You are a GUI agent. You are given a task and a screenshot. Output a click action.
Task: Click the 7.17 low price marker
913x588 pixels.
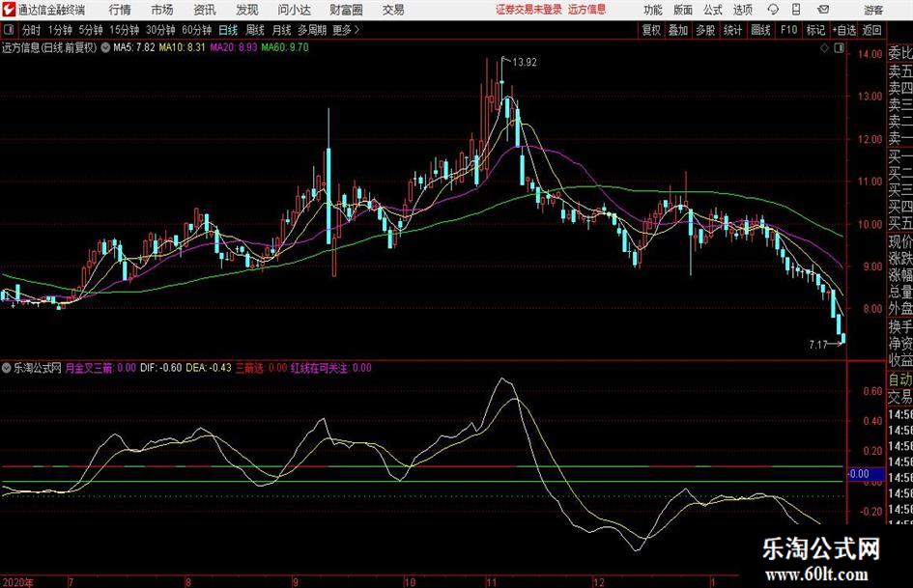tap(818, 345)
